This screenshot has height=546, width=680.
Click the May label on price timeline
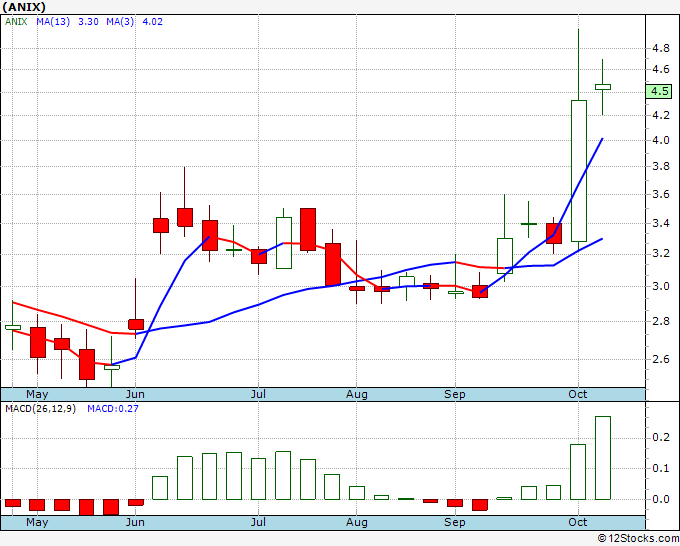coord(37,394)
